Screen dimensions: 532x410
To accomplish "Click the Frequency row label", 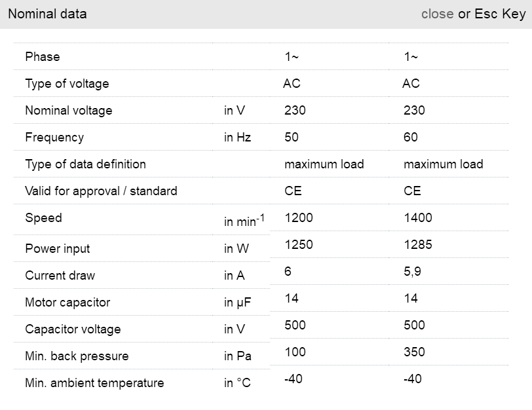I will [x=54, y=138].
